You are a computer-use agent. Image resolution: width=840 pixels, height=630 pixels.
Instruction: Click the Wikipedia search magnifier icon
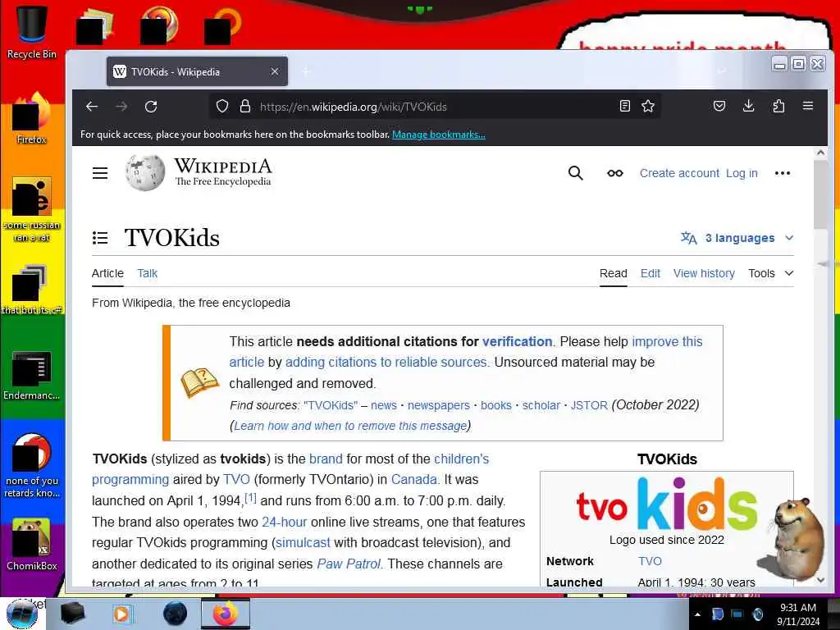[575, 173]
